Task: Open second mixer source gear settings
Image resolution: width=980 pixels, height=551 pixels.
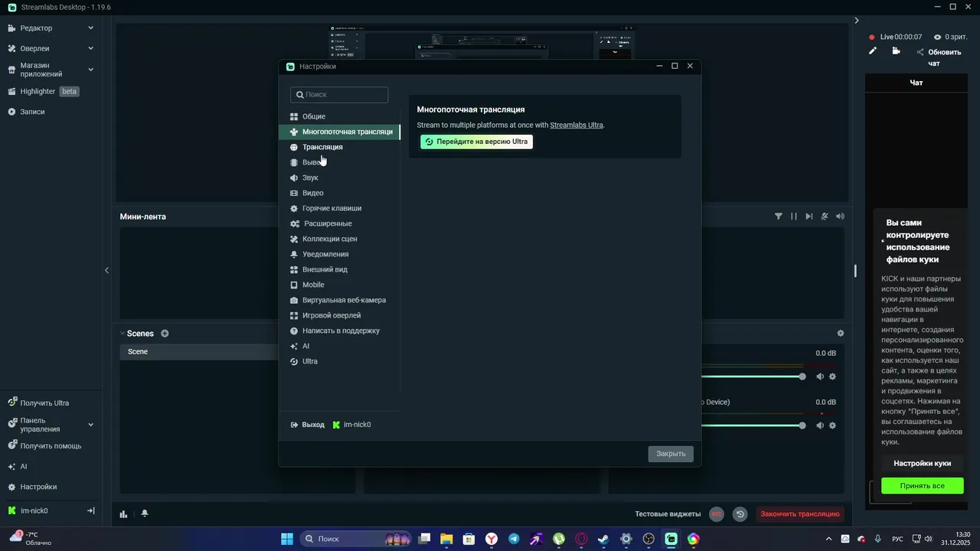Action: [x=832, y=425]
